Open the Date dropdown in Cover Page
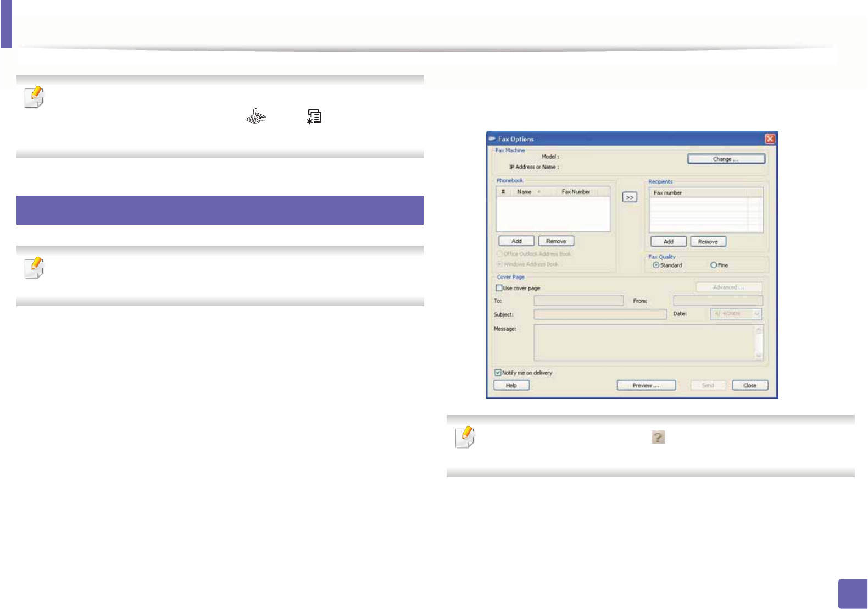868x609 pixels. [756, 314]
